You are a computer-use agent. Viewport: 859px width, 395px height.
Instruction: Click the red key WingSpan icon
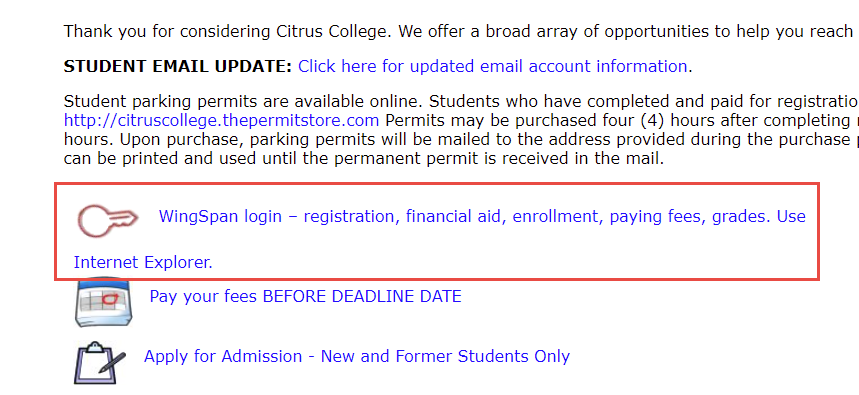click(x=108, y=221)
